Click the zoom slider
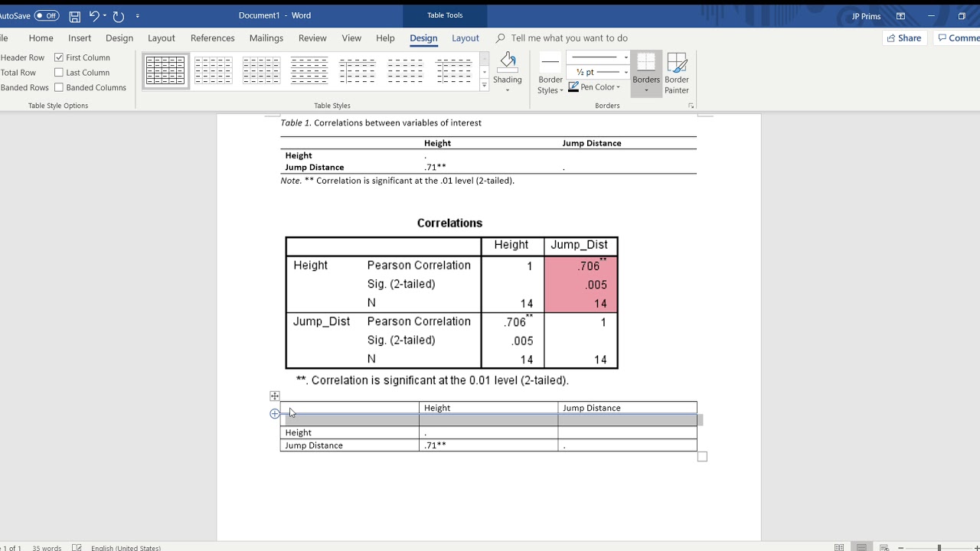980x551 pixels. coord(939,548)
